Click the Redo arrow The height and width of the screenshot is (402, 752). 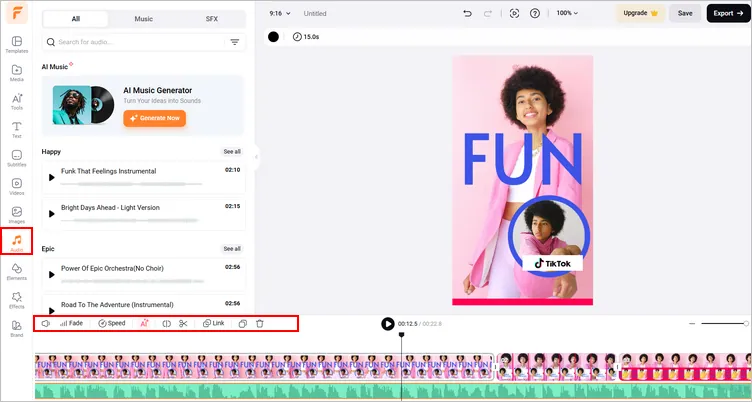tap(488, 13)
